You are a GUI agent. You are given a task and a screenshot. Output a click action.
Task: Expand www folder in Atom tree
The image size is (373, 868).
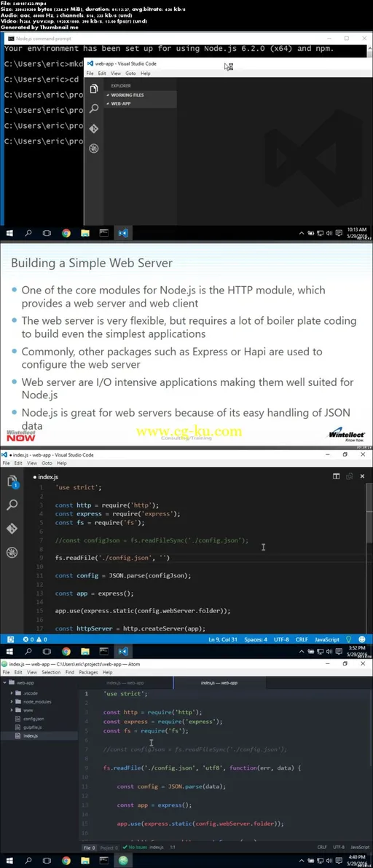click(28, 710)
